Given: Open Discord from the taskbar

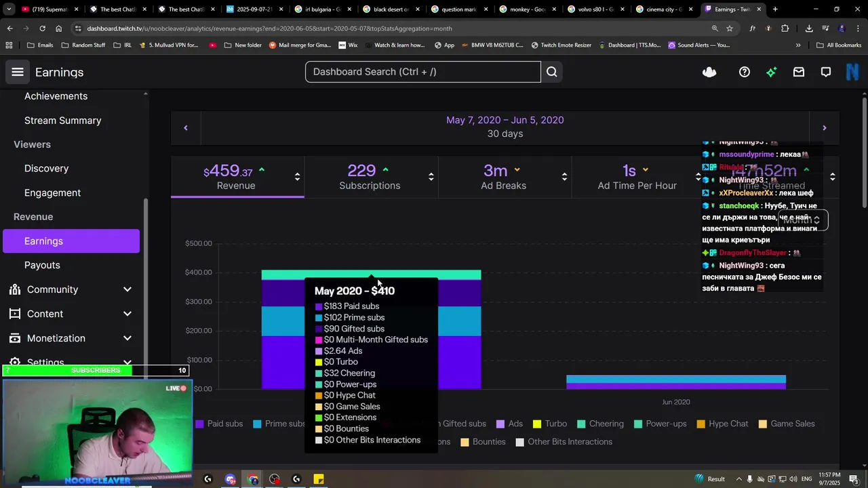Looking at the screenshot, I should tap(231, 479).
